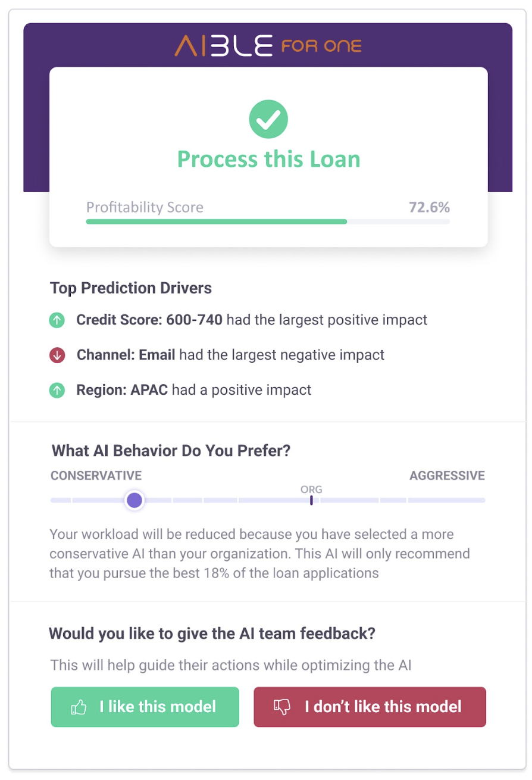The height and width of the screenshot is (780, 532).
Task: Click the purple AI behavior slider handle
Action: coord(134,500)
